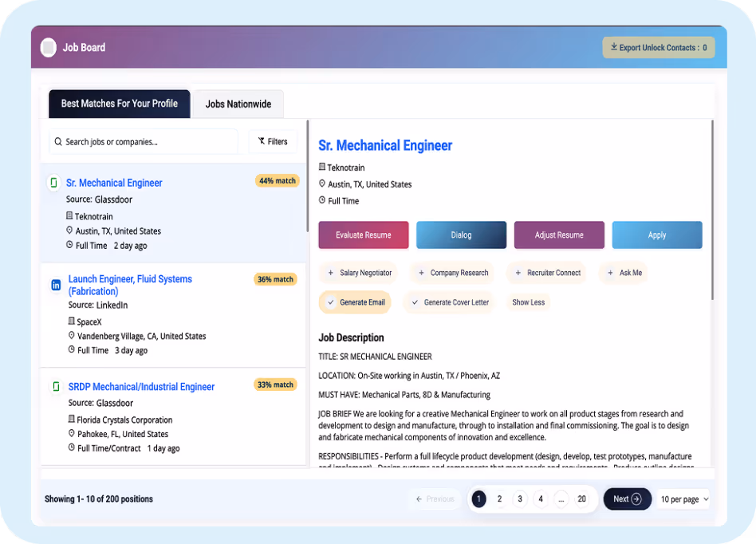Screen dimensions: 756x544
Task: Click the pin icon beside Austin, TX in job list
Action: (x=69, y=231)
